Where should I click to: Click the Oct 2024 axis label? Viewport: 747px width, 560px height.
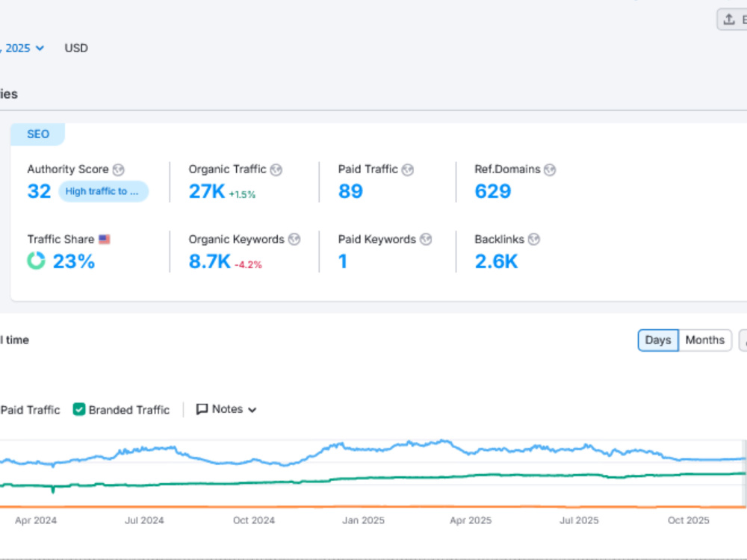[254, 520]
